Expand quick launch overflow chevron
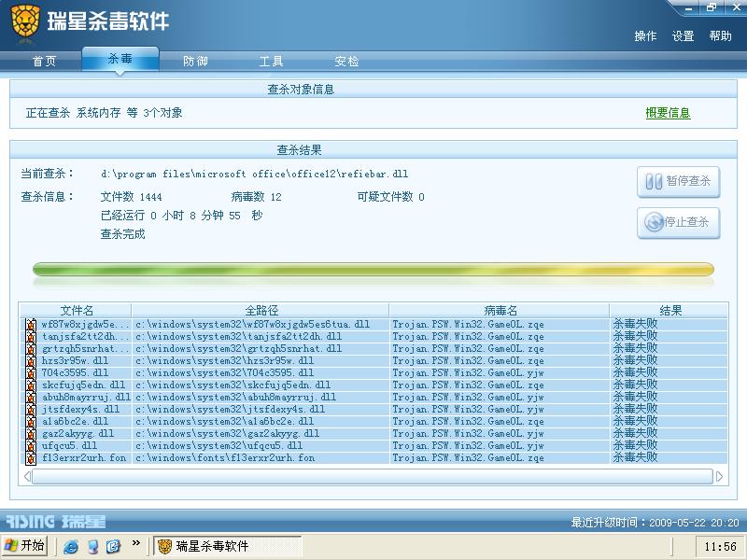Screen dimensions: 747x560 (135, 543)
